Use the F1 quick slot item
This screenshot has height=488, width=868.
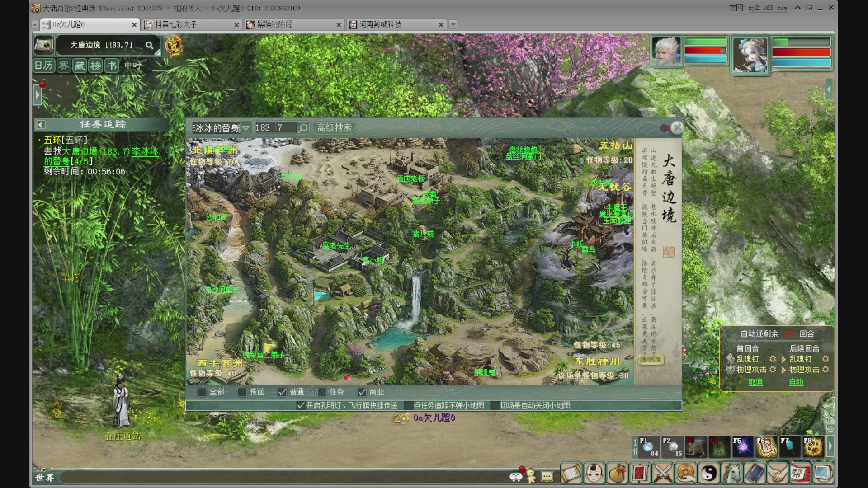[x=649, y=447]
